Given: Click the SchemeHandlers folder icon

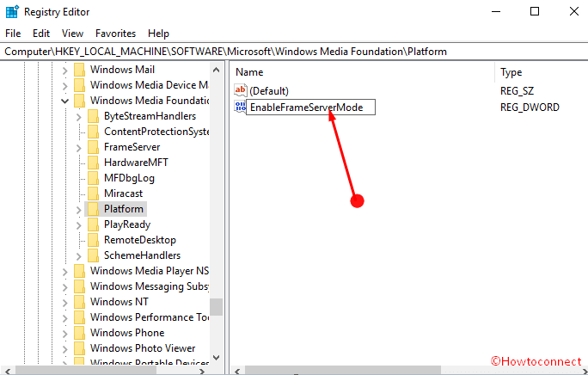Looking at the screenshot, I should tap(93, 255).
